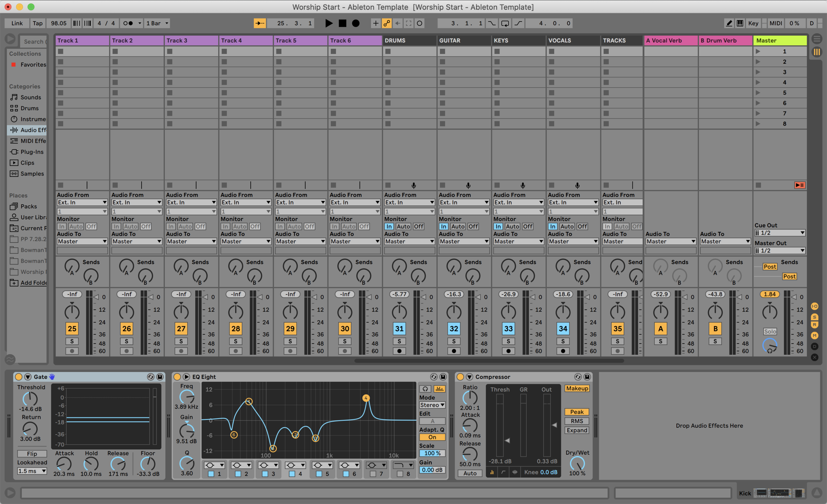The height and width of the screenshot is (504, 827).
Task: Disable EQ Eight band 1 checkbox
Action: pyautogui.click(x=211, y=474)
